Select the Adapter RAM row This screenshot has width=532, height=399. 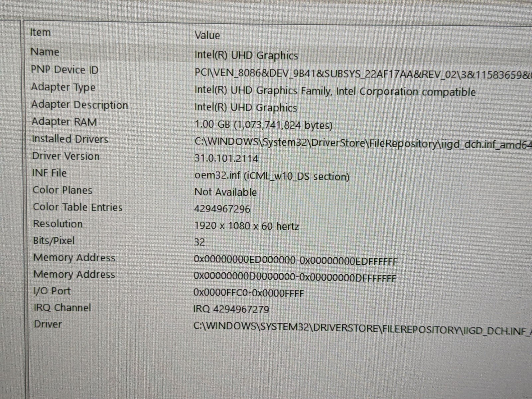64,122
